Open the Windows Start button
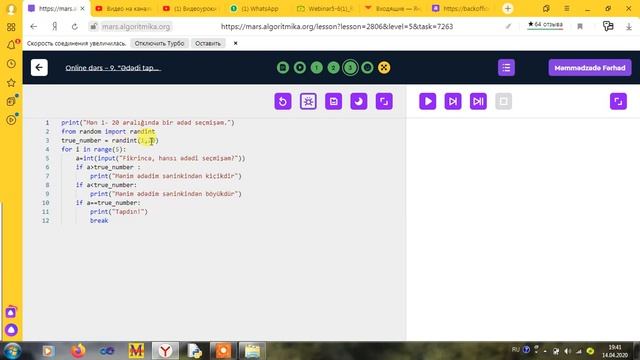Image resolution: width=640 pixels, height=360 pixels. 12,351
